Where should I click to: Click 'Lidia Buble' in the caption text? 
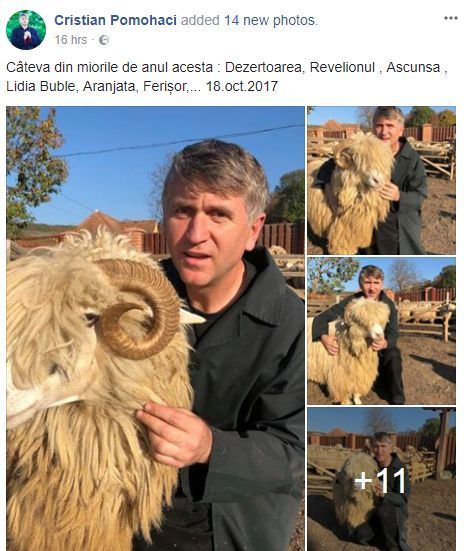[x=41, y=86]
